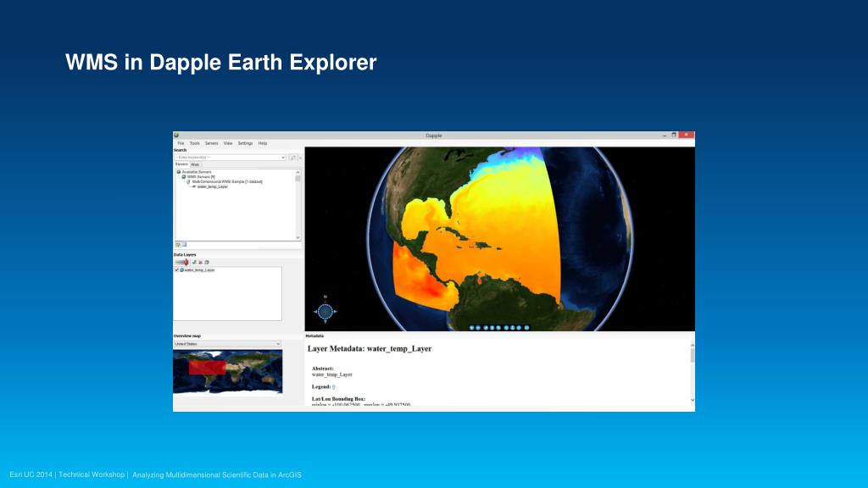Open the Servers menu
This screenshot has height=488, width=868.
211,143
